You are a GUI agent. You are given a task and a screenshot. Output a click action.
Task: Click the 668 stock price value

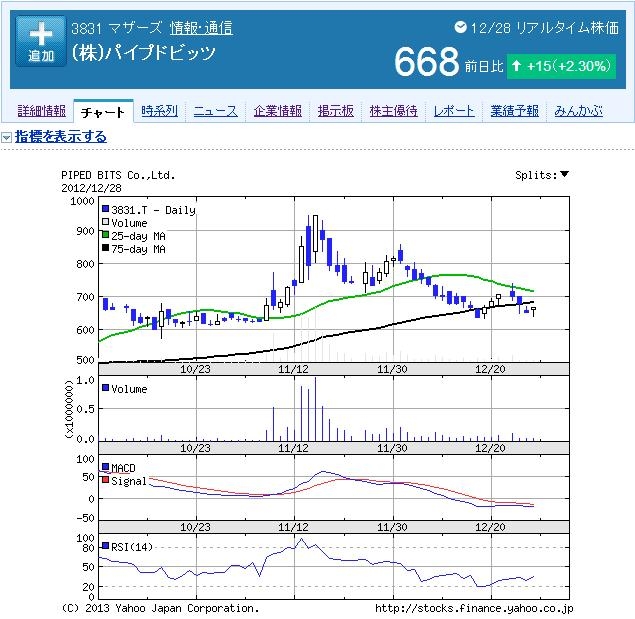427,62
